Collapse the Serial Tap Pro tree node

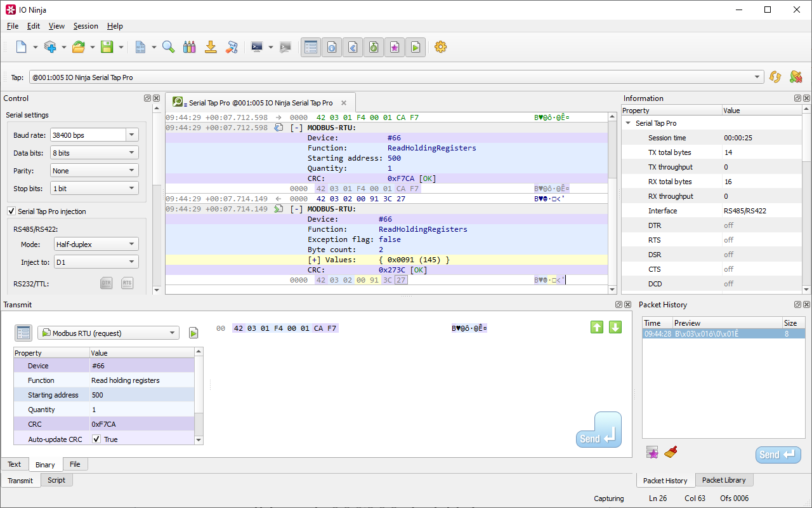[x=628, y=123]
